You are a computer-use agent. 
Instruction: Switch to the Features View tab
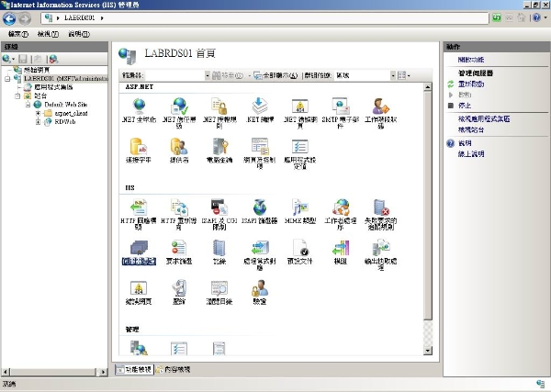[x=134, y=370]
